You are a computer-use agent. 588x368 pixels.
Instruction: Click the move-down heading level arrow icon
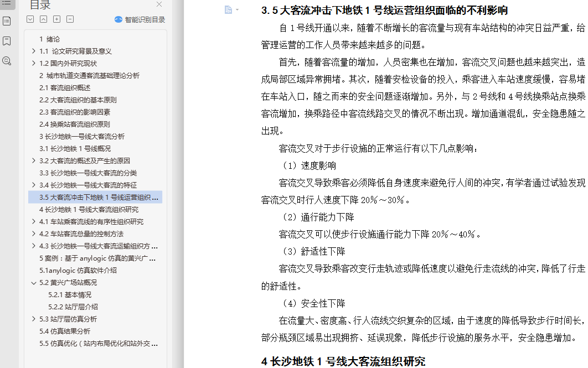(30, 19)
